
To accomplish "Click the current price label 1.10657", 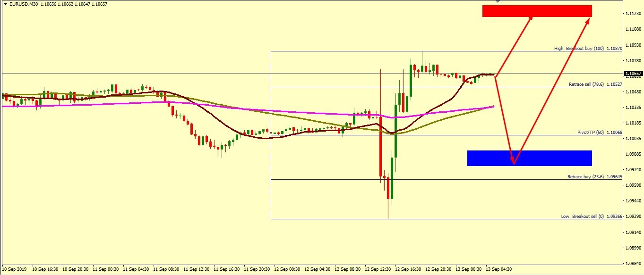I will [x=632, y=74].
